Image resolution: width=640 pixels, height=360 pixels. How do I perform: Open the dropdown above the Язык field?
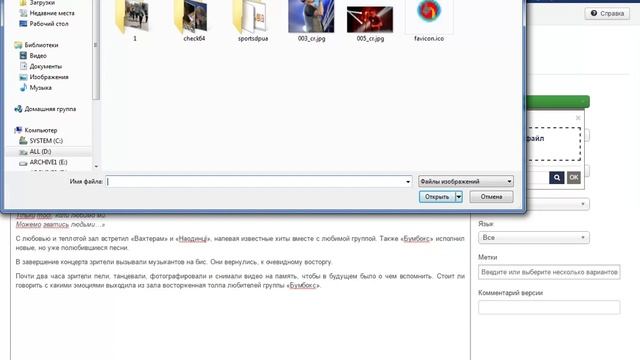(558, 204)
